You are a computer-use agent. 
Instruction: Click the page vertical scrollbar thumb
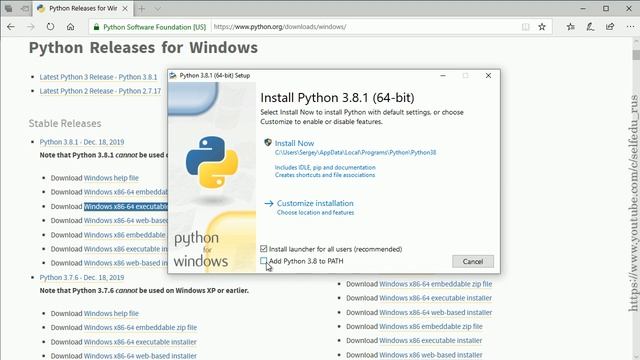coord(636,55)
